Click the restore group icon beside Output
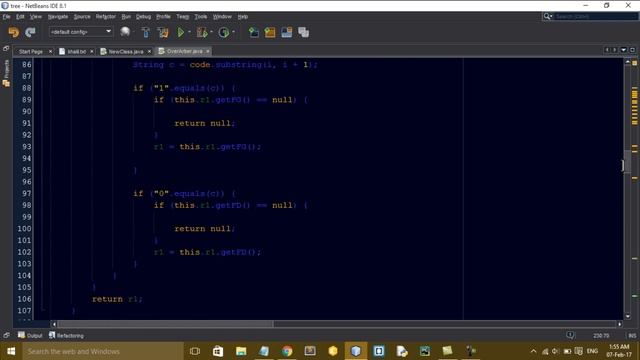640x360 pixels. 6,335
